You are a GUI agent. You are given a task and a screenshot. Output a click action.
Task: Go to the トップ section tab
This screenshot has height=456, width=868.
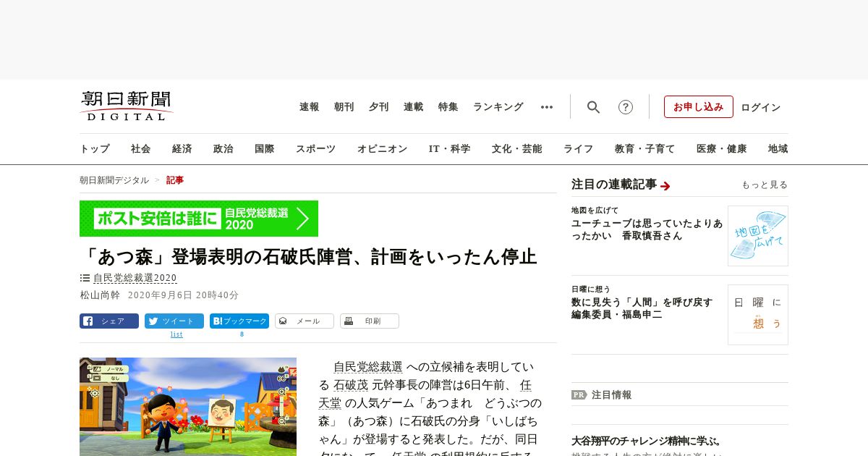95,148
